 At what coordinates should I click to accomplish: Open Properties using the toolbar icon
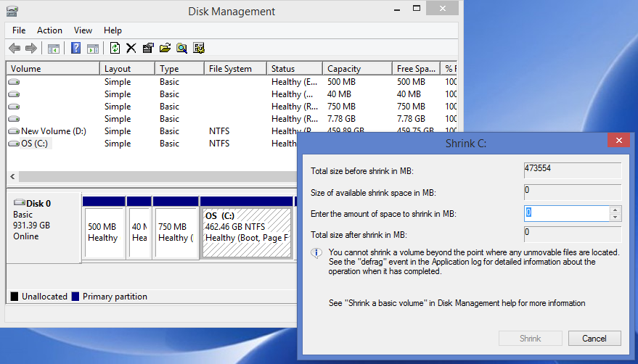tap(148, 49)
